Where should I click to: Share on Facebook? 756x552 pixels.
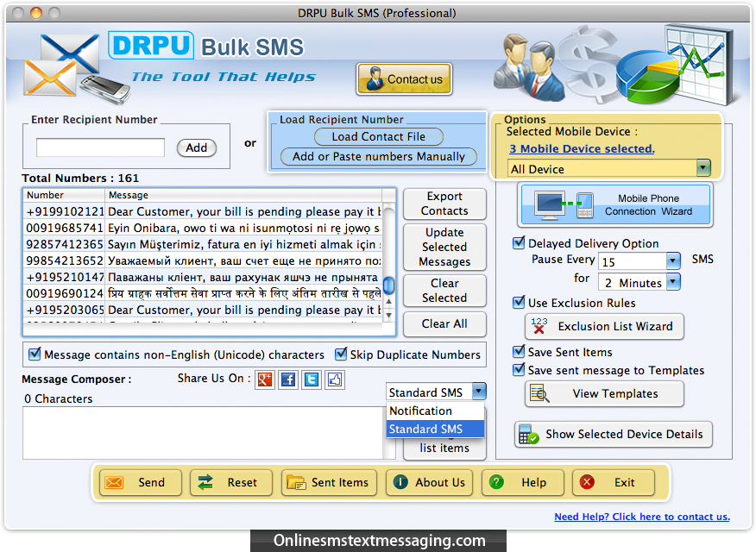coord(288,379)
